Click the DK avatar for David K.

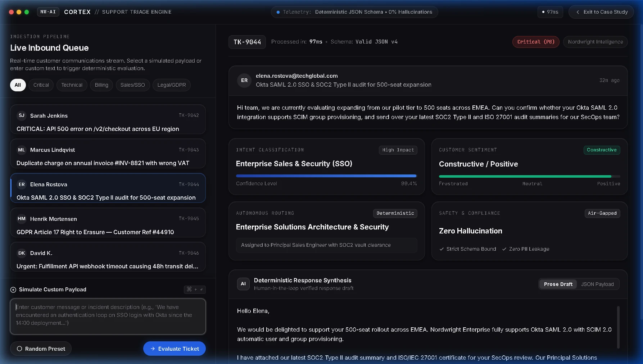22,253
